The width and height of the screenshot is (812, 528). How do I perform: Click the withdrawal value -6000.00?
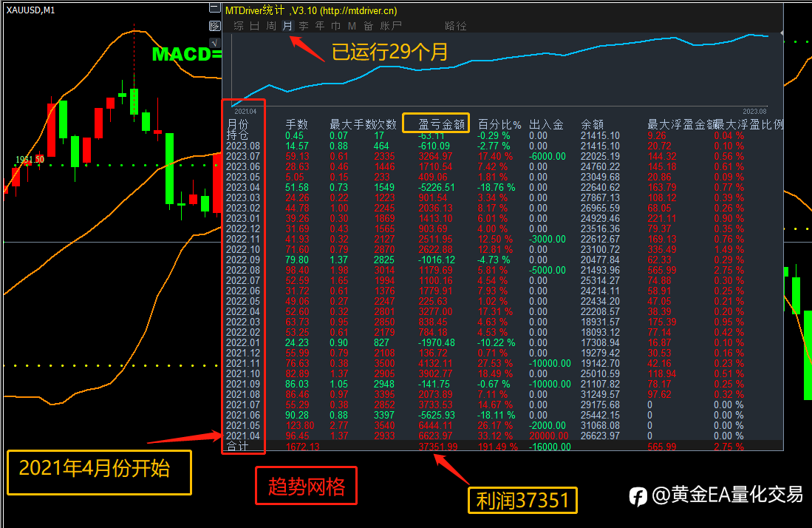click(x=548, y=157)
